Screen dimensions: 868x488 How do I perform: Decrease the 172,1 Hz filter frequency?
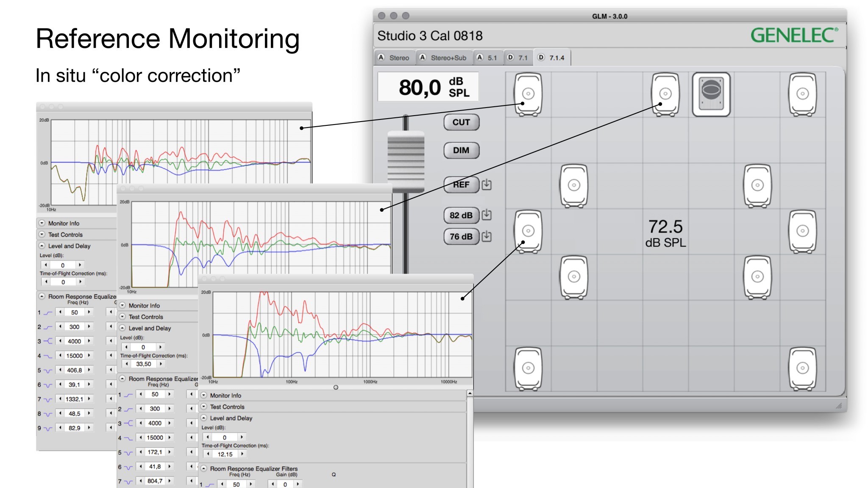[141, 452]
